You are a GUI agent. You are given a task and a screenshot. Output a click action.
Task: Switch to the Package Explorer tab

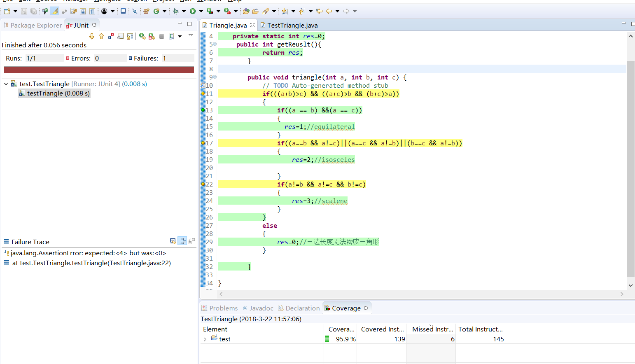click(x=33, y=25)
